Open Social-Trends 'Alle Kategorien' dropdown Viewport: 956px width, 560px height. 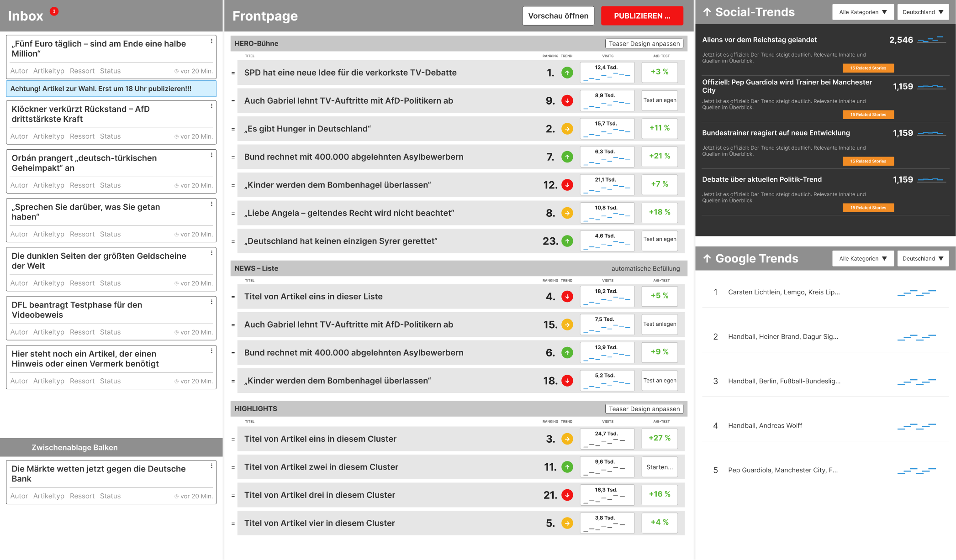[x=863, y=12]
